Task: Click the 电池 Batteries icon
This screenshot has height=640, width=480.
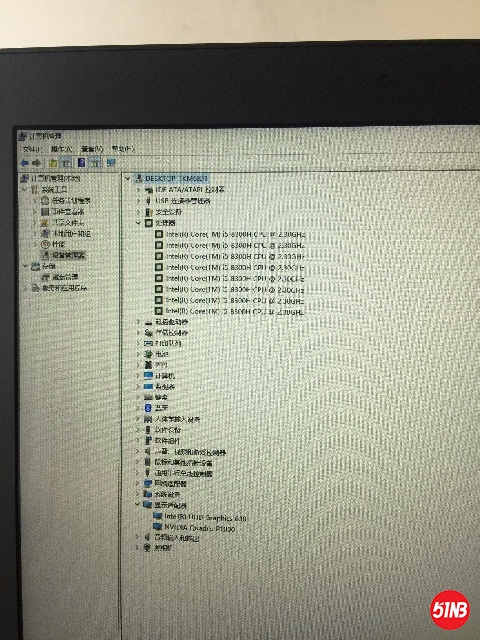Action: [x=149, y=354]
